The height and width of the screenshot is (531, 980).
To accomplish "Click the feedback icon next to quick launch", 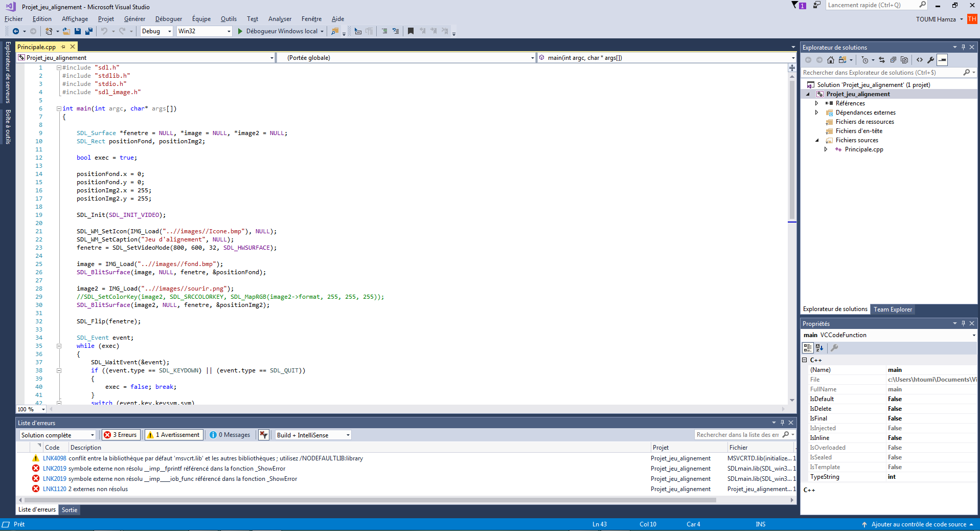I will click(817, 5).
